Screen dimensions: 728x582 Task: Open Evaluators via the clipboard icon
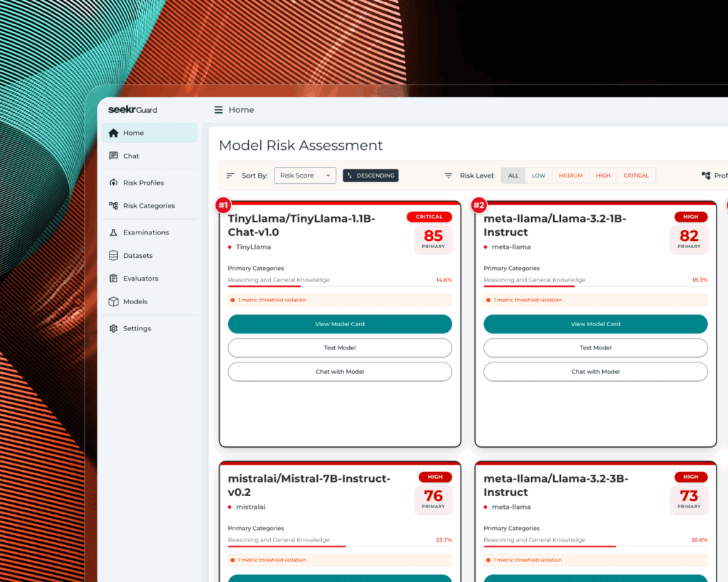[114, 278]
